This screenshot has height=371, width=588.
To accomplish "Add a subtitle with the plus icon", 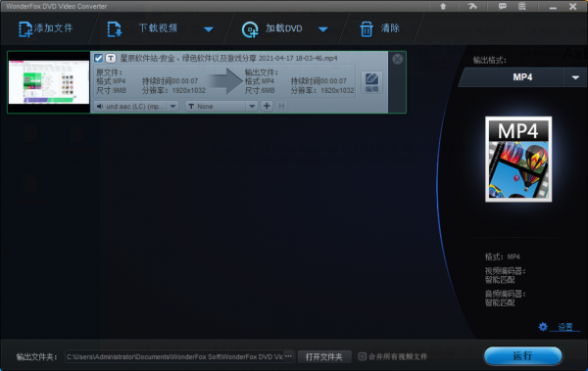I will [x=267, y=106].
